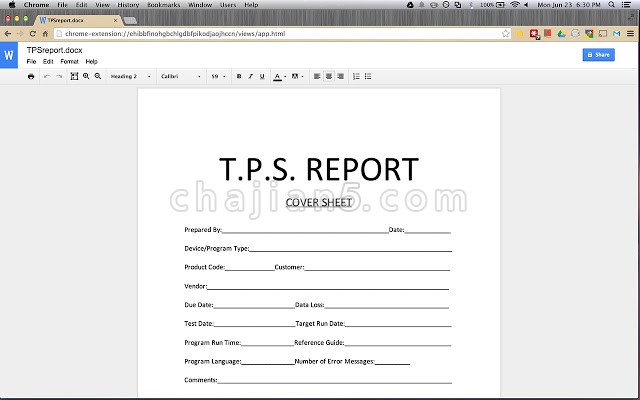Zoom in on the document

point(86,76)
